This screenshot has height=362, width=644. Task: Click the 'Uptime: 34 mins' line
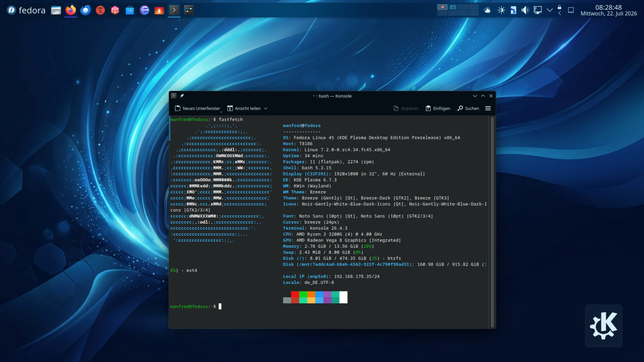pos(303,156)
